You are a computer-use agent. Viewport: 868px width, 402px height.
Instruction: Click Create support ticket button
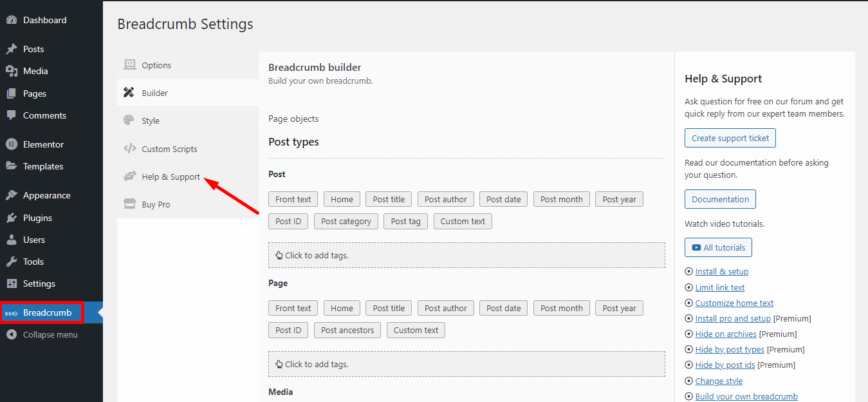click(x=730, y=138)
